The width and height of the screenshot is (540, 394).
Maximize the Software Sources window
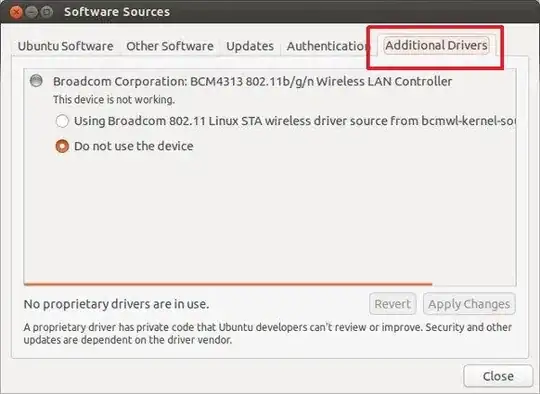pos(47,12)
